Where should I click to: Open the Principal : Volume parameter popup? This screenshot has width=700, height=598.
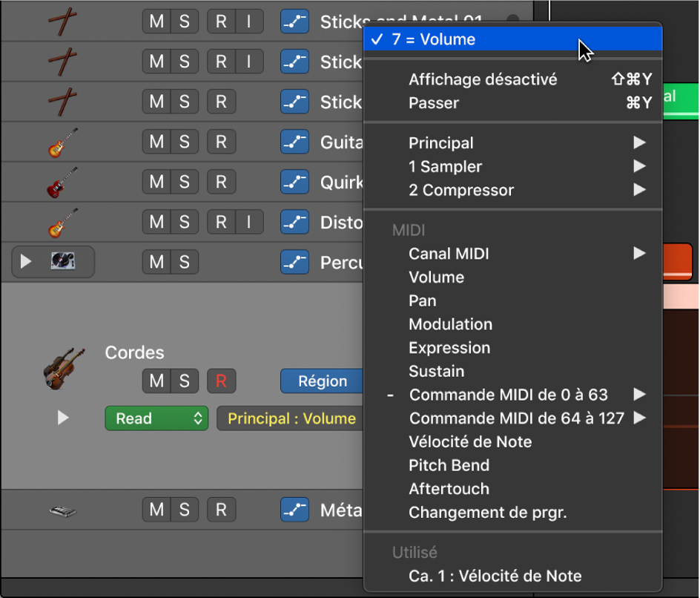tap(291, 418)
